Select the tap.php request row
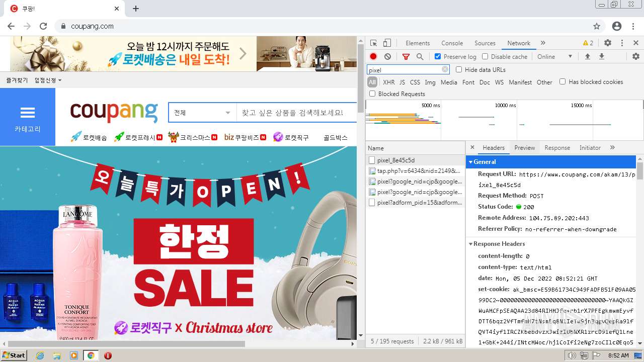Image resolution: width=644 pixels, height=362 pixels. click(415, 171)
